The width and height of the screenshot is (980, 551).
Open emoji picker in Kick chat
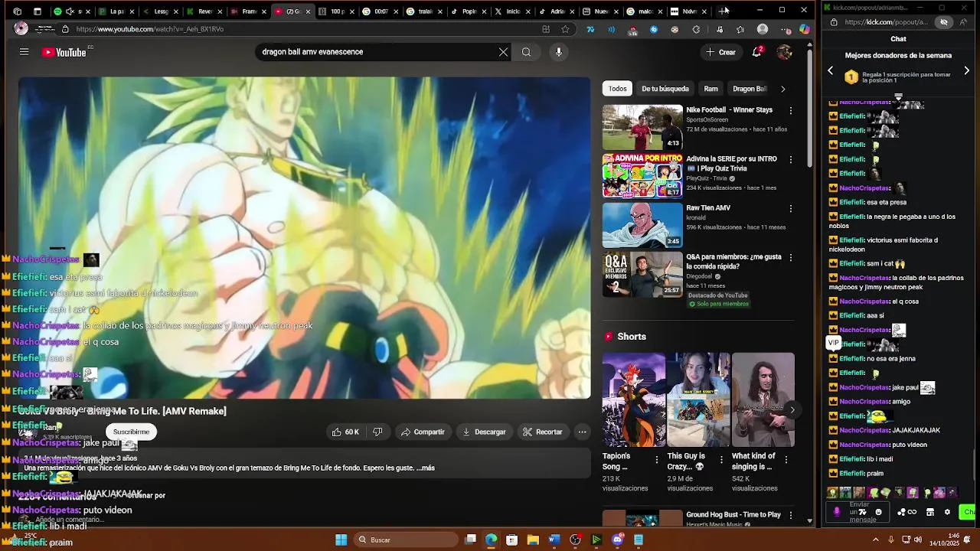tap(878, 512)
